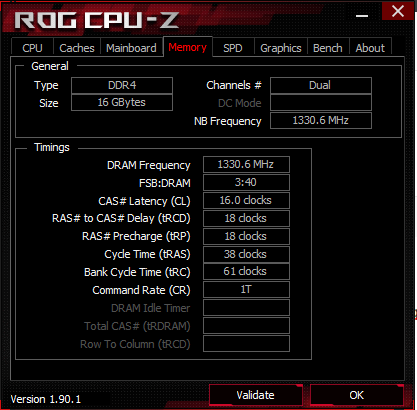Screen dimensions: 417x410
Task: Select the Mainboard tab
Action: (x=131, y=48)
